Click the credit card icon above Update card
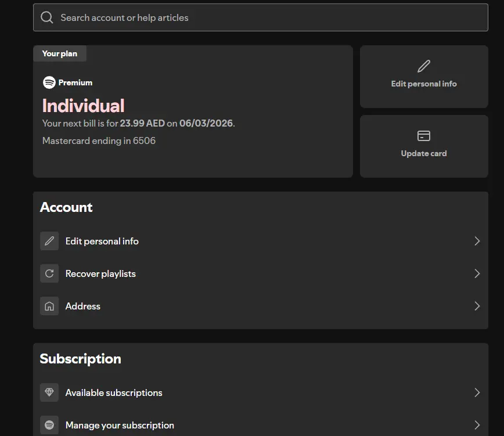Image resolution: width=504 pixels, height=436 pixels. (x=424, y=136)
